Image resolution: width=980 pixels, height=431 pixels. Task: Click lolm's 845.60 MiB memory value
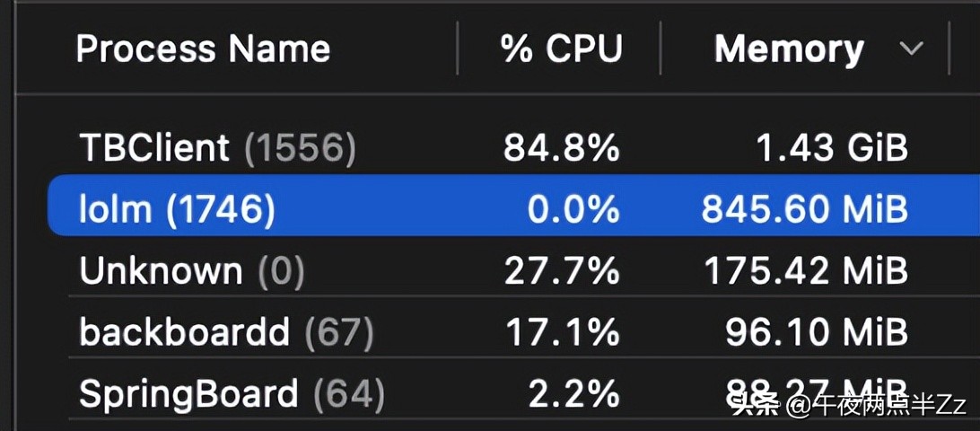coord(804,209)
